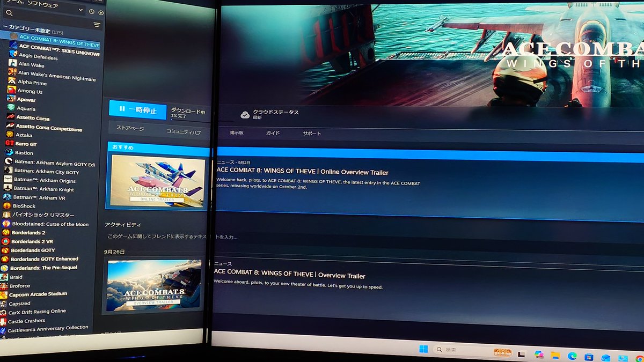The image size is (644, 362).
Task: Click the Braid game icon
Action: coord(5,277)
